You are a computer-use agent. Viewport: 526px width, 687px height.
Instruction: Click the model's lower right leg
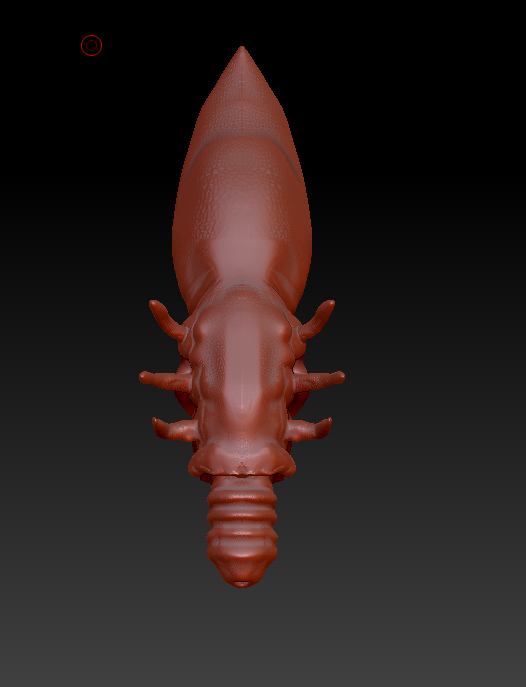[309, 429]
